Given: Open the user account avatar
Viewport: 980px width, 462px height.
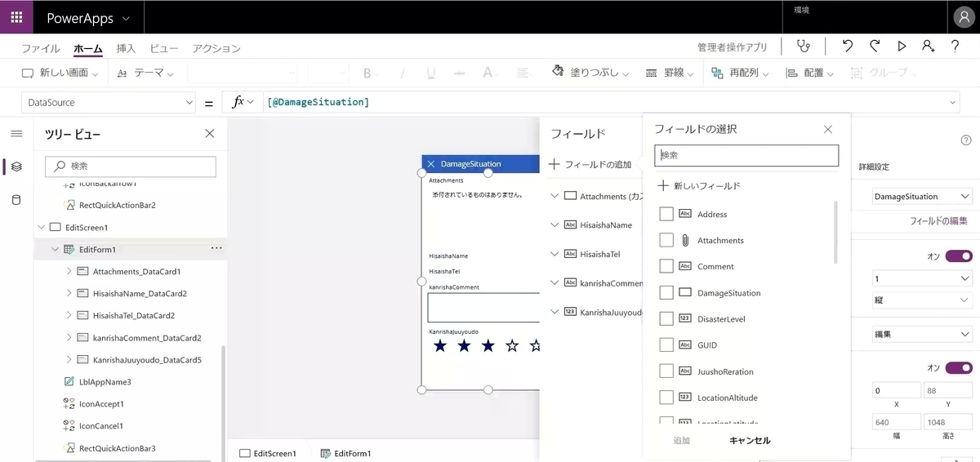Looking at the screenshot, I should [x=963, y=17].
